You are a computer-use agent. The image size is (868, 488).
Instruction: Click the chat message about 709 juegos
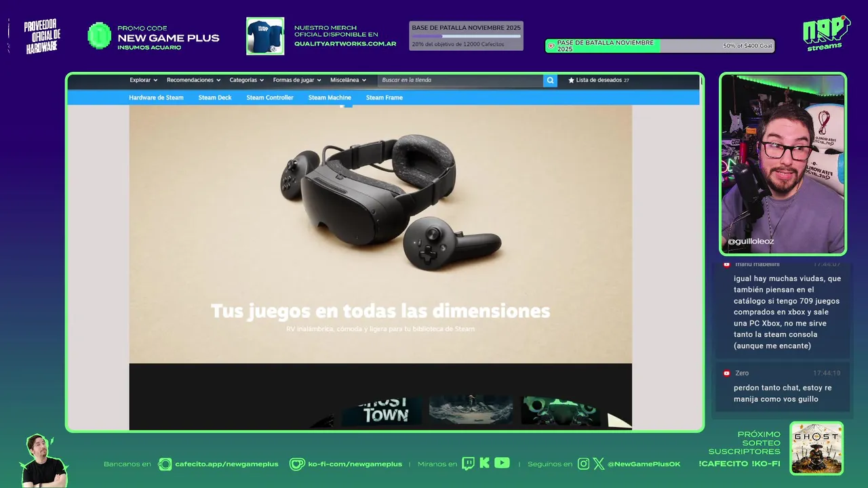(x=787, y=312)
